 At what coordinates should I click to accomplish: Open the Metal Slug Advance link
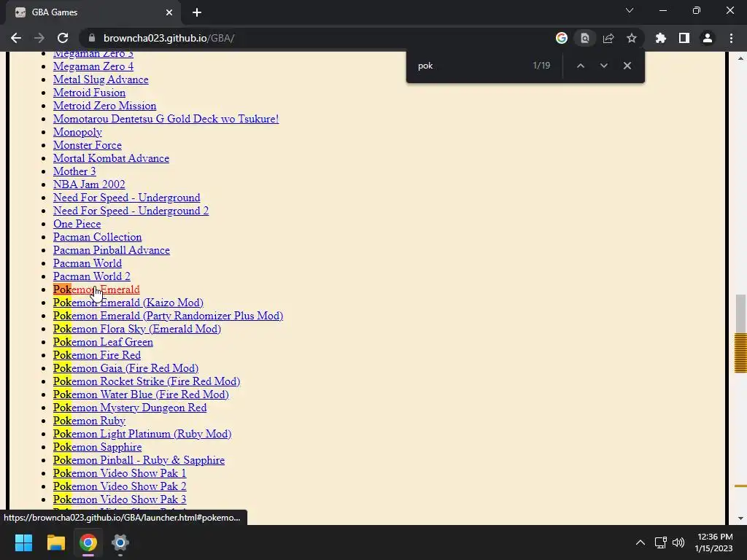[101, 79]
